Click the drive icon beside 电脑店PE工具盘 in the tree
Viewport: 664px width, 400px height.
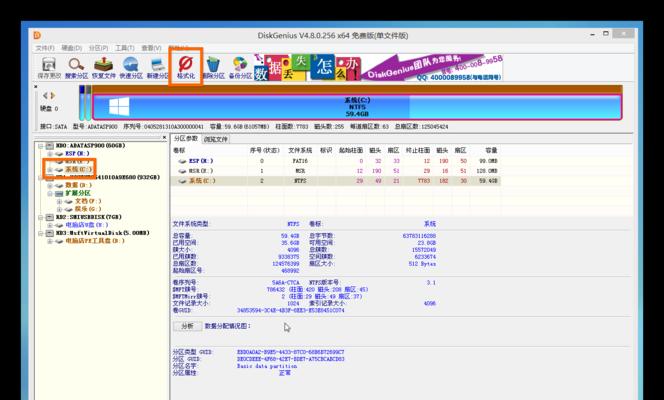coord(59,241)
